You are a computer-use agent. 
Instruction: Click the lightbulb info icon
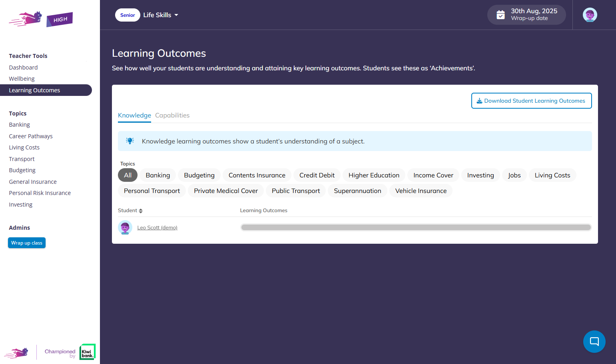130,141
